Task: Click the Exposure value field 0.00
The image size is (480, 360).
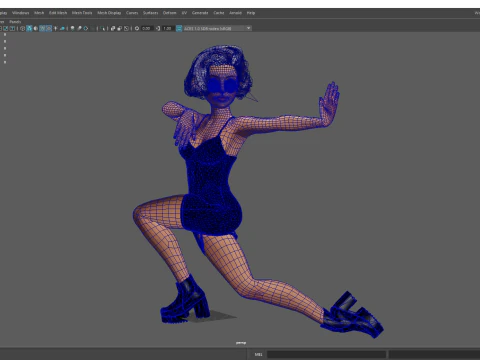Action: pyautogui.click(x=147, y=28)
